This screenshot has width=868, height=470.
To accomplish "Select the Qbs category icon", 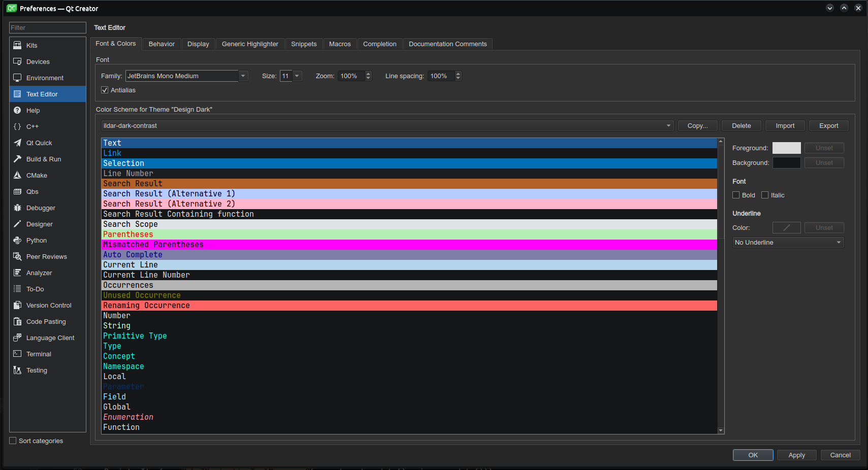I will click(x=17, y=191).
